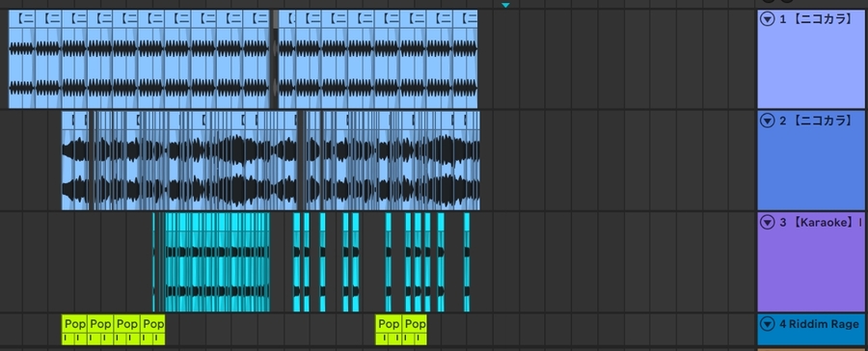Select the leftmost Pop clip on Riddim Rage track
Screen dimensions: 868x351
[x=74, y=330]
